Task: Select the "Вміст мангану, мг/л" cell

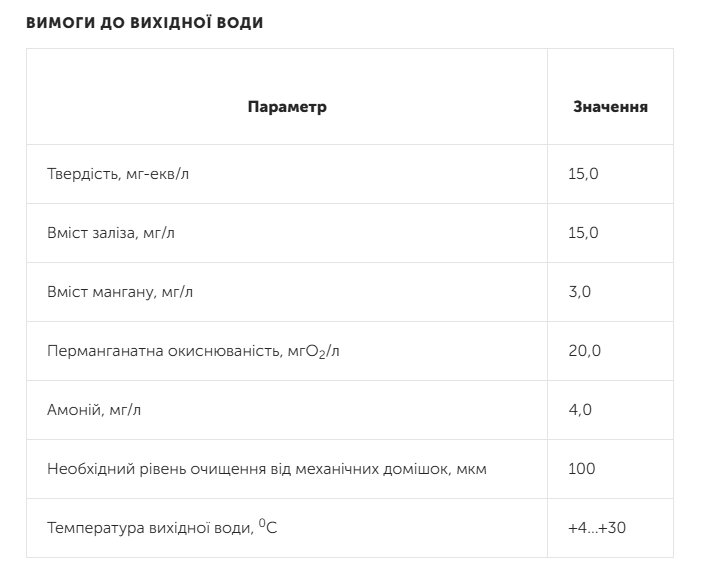Action: (120, 292)
